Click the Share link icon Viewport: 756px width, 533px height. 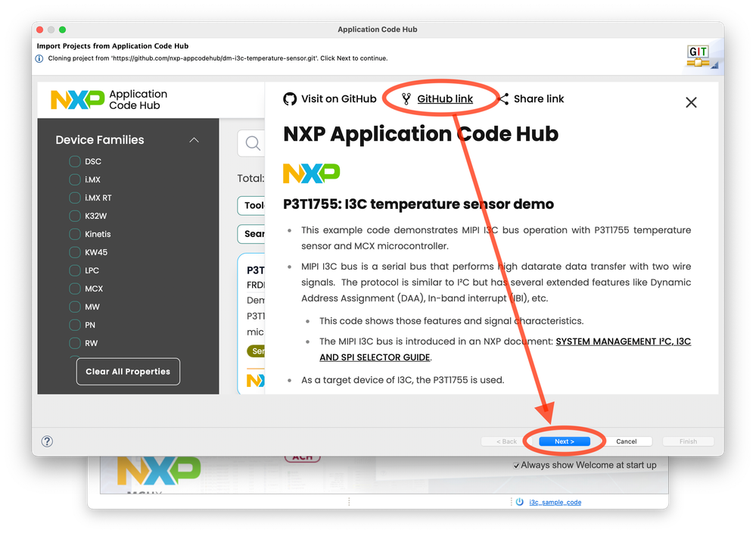click(503, 99)
